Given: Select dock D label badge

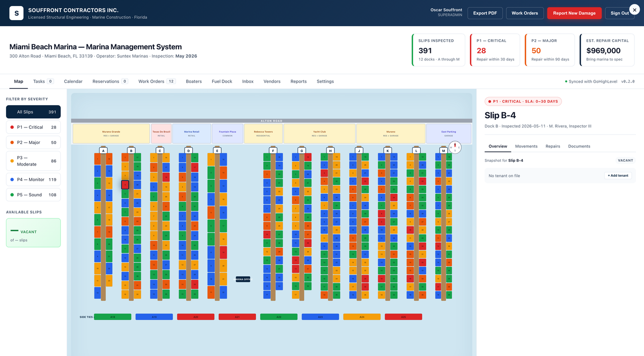Looking at the screenshot, I should [x=188, y=151].
